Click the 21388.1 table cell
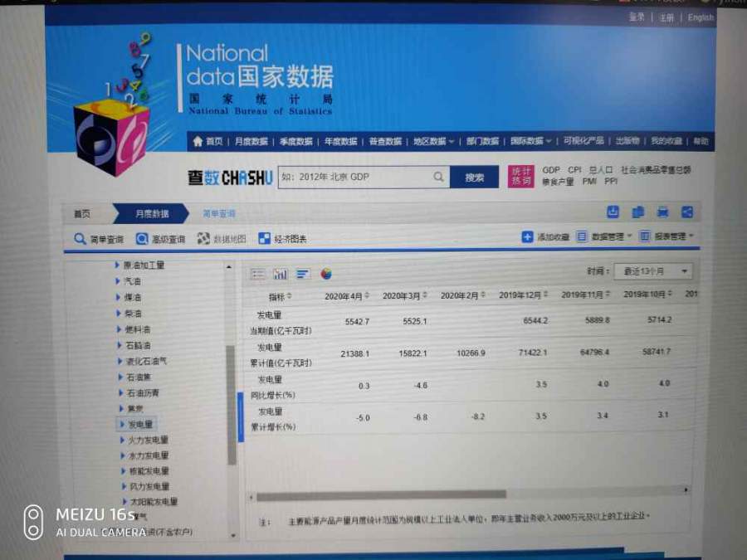The image size is (747, 560). 355,353
